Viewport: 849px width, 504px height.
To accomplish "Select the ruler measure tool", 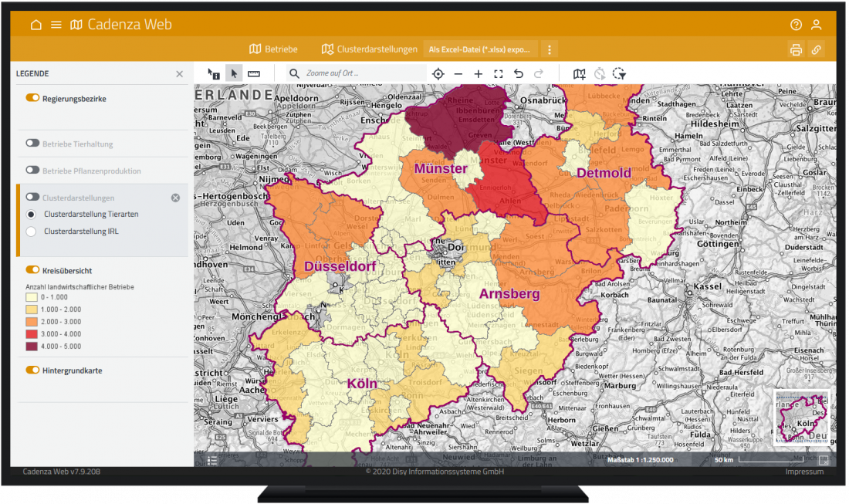I will [x=254, y=73].
